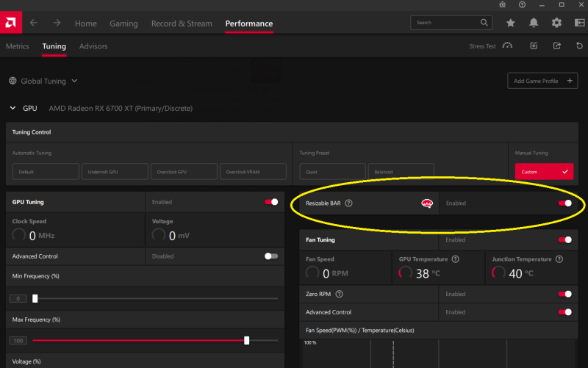Show Zero RPM help icon
This screenshot has width=588, height=368.
click(x=339, y=294)
